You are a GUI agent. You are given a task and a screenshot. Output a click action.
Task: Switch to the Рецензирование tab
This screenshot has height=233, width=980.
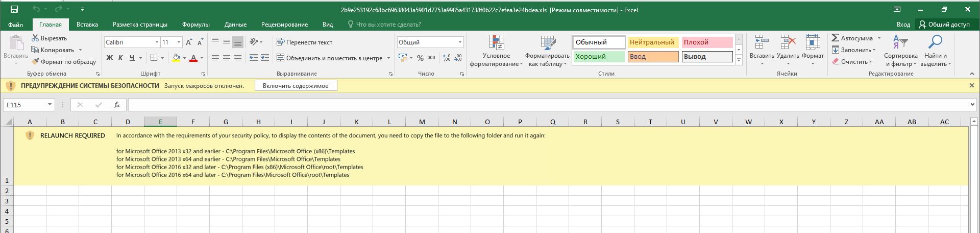(284, 25)
